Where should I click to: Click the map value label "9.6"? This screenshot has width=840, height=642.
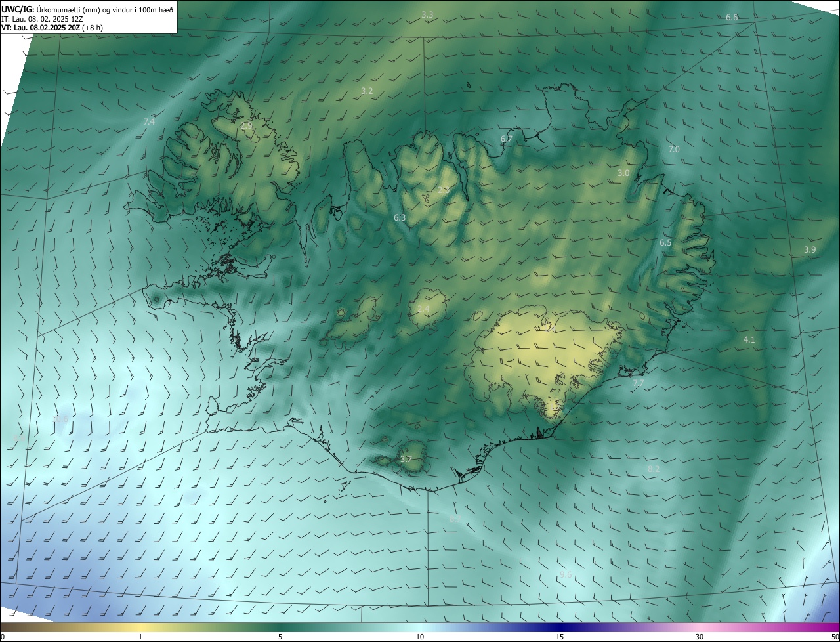pyautogui.click(x=566, y=574)
